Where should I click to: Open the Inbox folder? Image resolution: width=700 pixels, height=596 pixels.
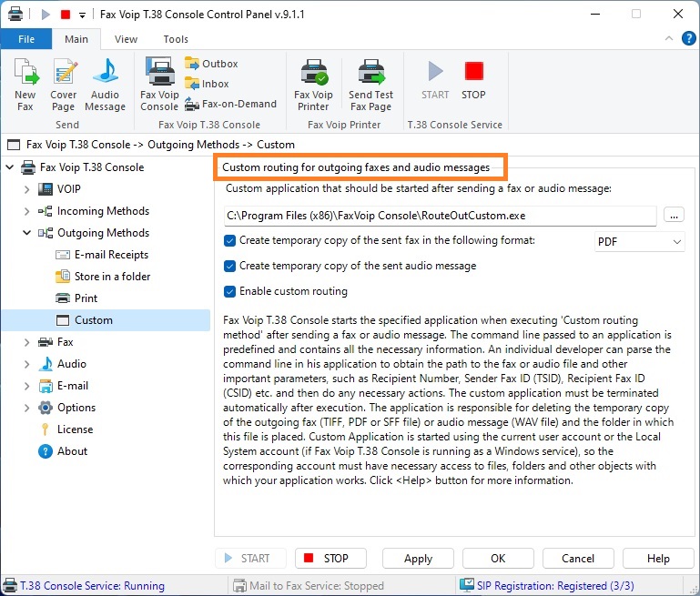tap(207, 84)
